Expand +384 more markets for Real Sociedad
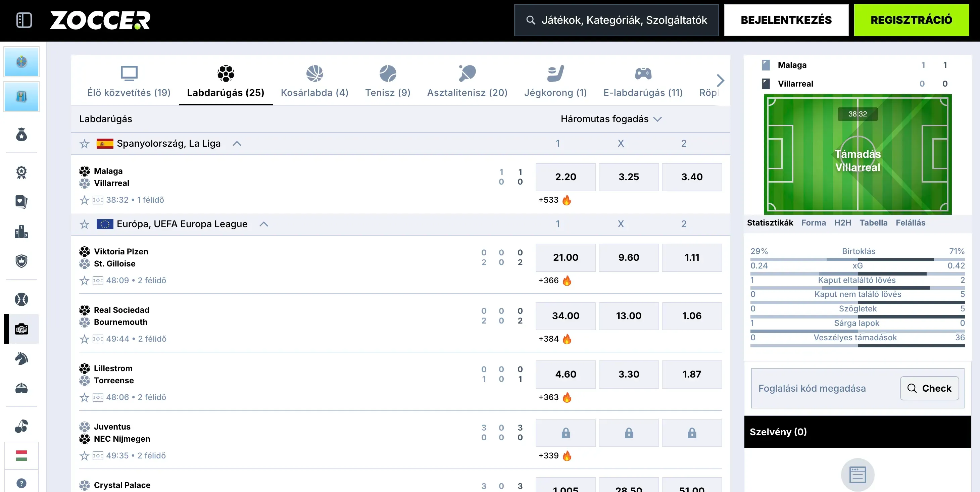Image resolution: width=980 pixels, height=492 pixels. point(549,339)
